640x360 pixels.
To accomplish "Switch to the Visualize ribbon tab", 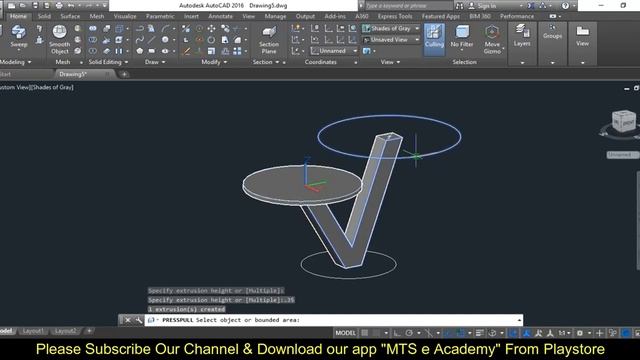I will click(125, 16).
